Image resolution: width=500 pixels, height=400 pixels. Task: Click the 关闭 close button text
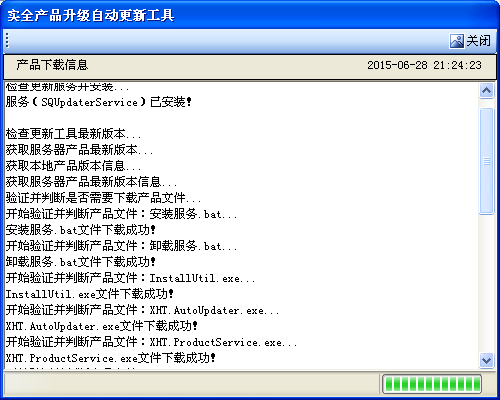point(478,41)
